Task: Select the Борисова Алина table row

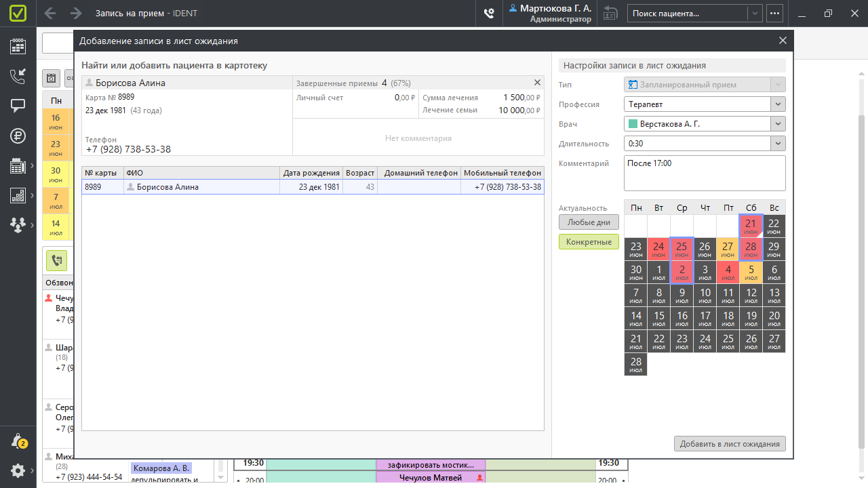Action: point(313,187)
